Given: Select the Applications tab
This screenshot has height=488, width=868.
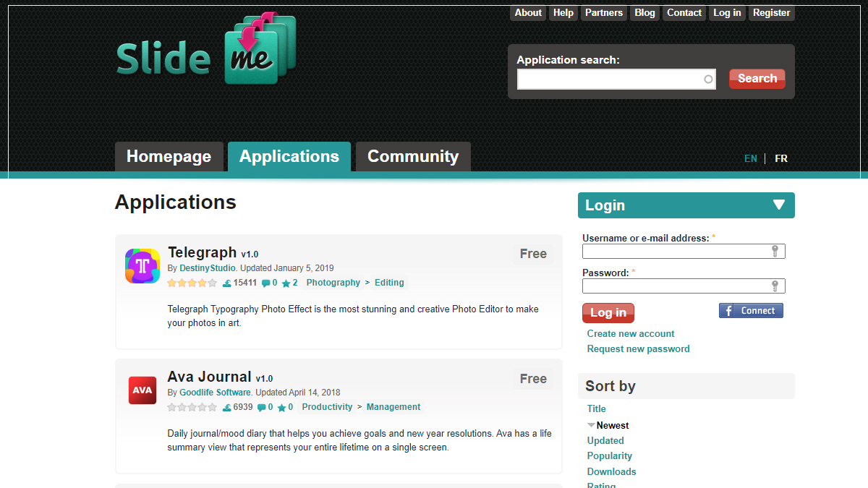Looking at the screenshot, I should click(289, 157).
